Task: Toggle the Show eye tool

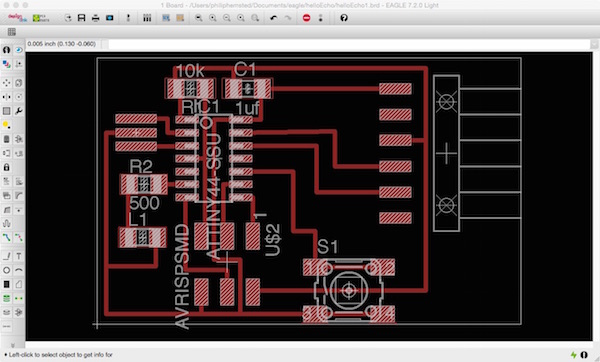Action: pyautogui.click(x=18, y=50)
